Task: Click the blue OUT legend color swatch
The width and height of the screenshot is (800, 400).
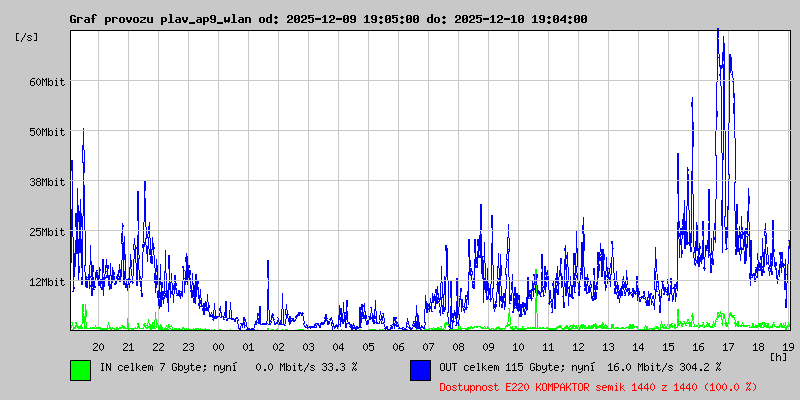Action: pyautogui.click(x=420, y=370)
